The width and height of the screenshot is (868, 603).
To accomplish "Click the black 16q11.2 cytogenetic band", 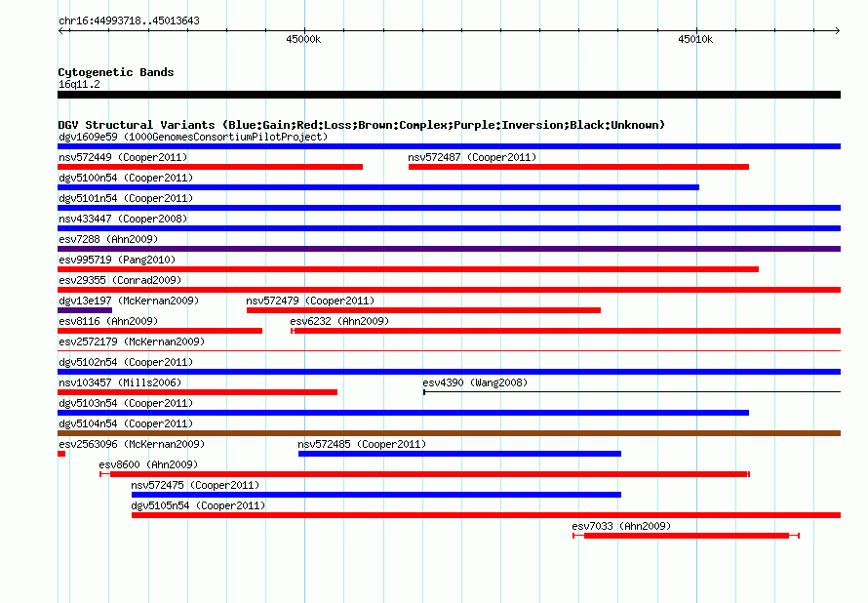I will 449,95.
